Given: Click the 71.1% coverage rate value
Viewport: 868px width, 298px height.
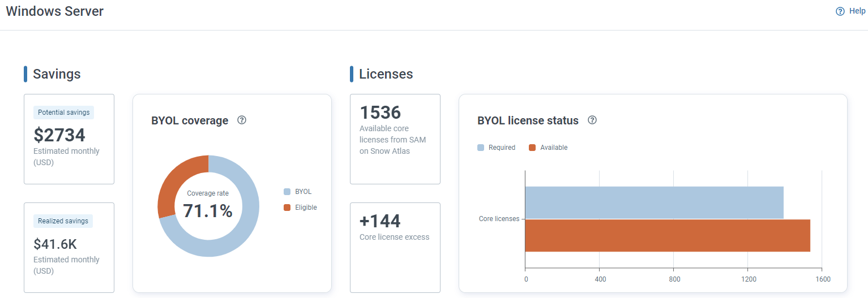Looking at the screenshot, I should tap(208, 210).
